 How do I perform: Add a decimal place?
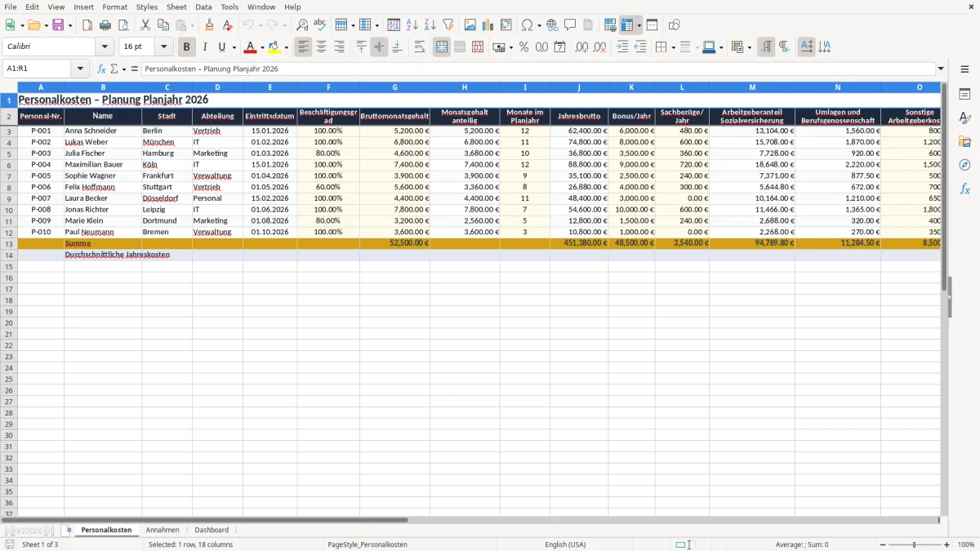(581, 47)
